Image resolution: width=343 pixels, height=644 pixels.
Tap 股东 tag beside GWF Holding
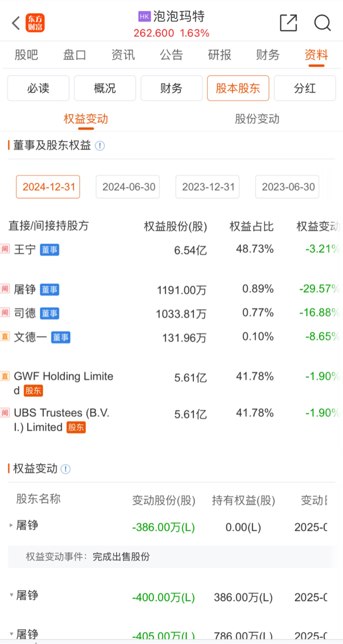[x=33, y=391]
